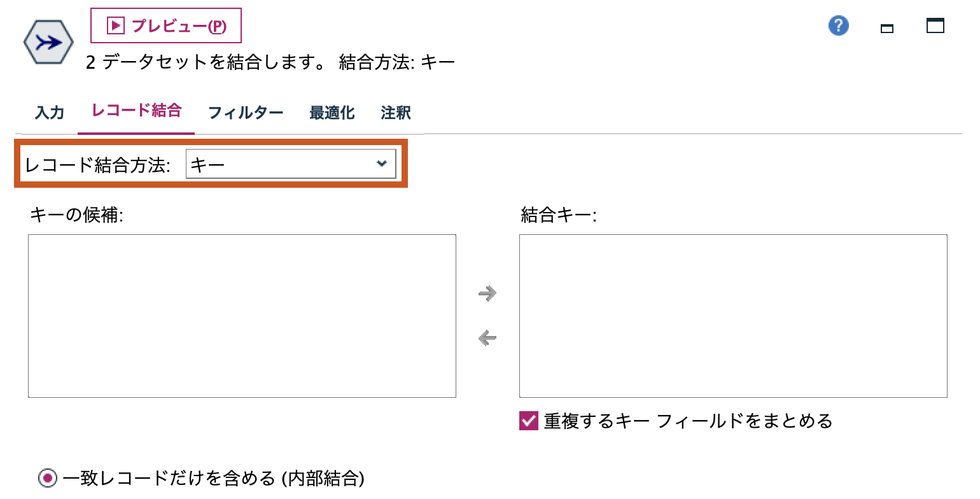Switch to the 入力 tab

(50, 112)
